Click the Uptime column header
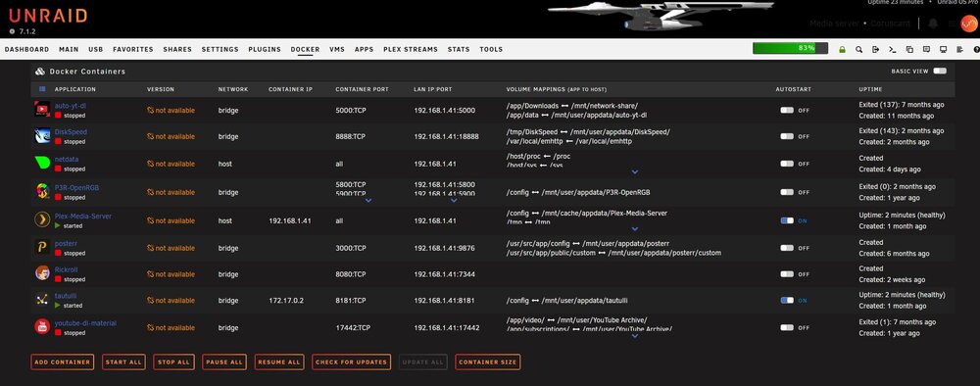 870,89
